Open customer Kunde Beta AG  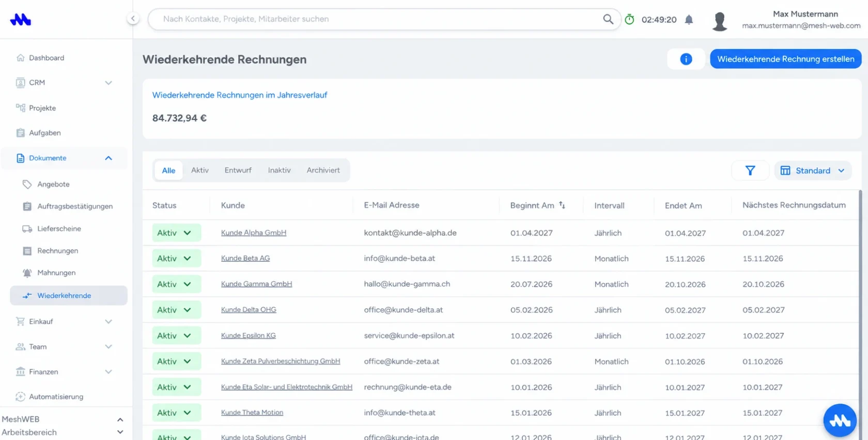coord(245,258)
